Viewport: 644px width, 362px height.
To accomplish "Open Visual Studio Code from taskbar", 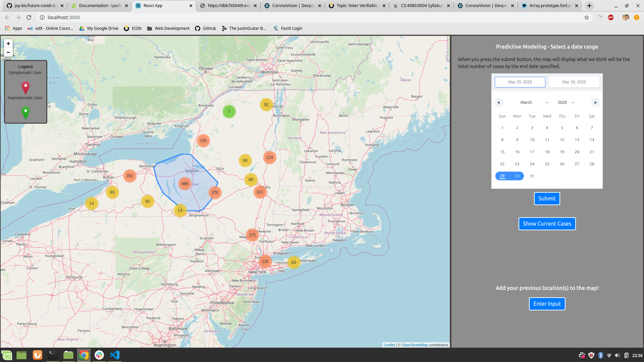I will 115,355.
